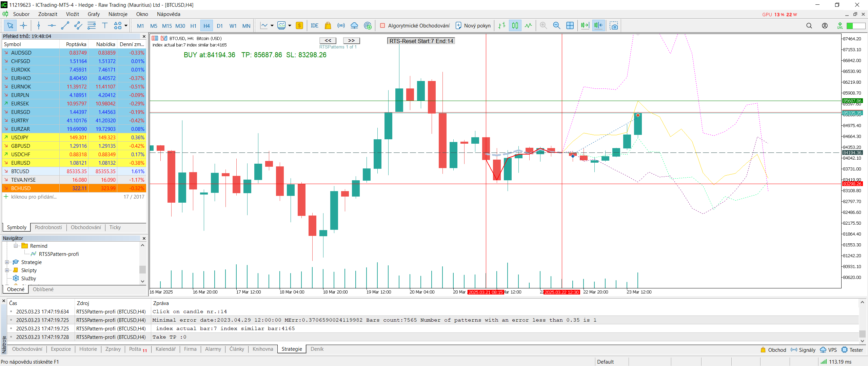
Task: Expand the Strategie node in Navigator
Action: pos(7,262)
